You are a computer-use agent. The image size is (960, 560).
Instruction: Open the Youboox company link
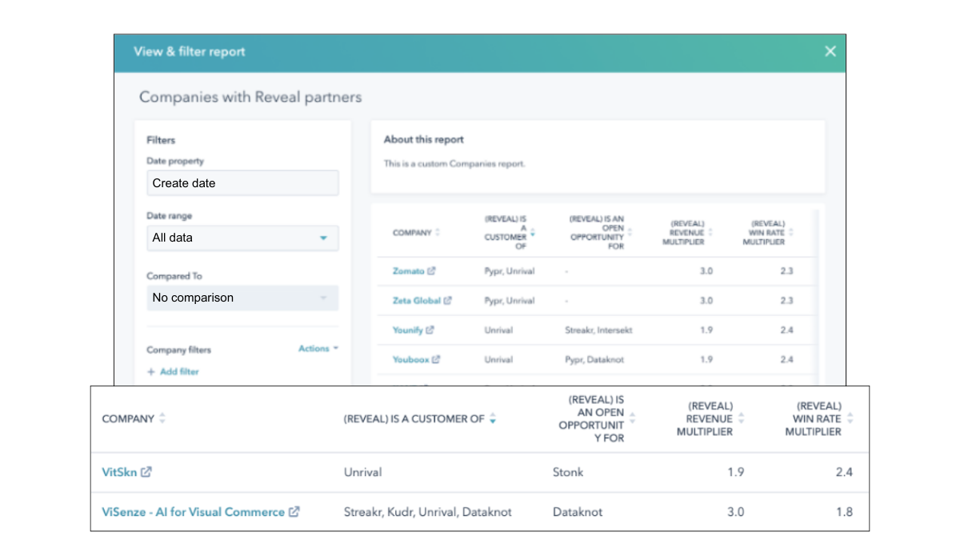(410, 360)
